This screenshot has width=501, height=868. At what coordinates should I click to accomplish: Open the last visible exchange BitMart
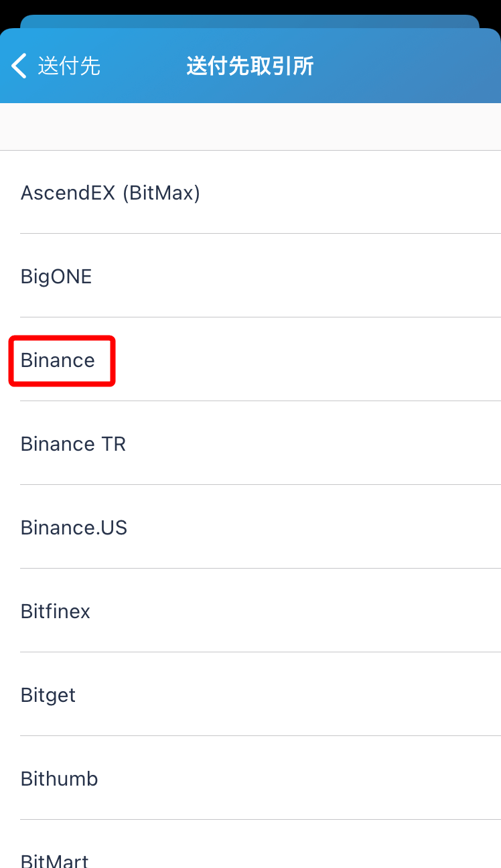pos(54,859)
